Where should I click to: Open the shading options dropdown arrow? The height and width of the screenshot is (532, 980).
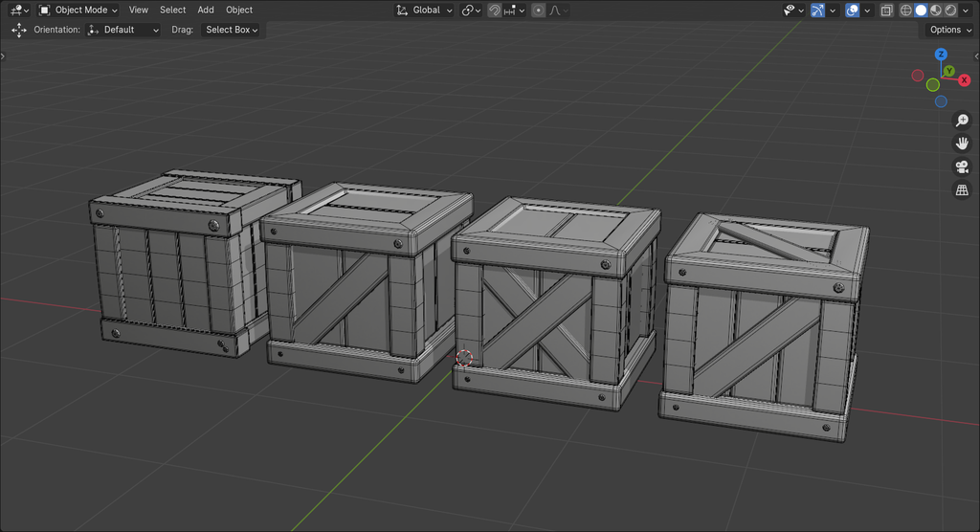point(965,10)
